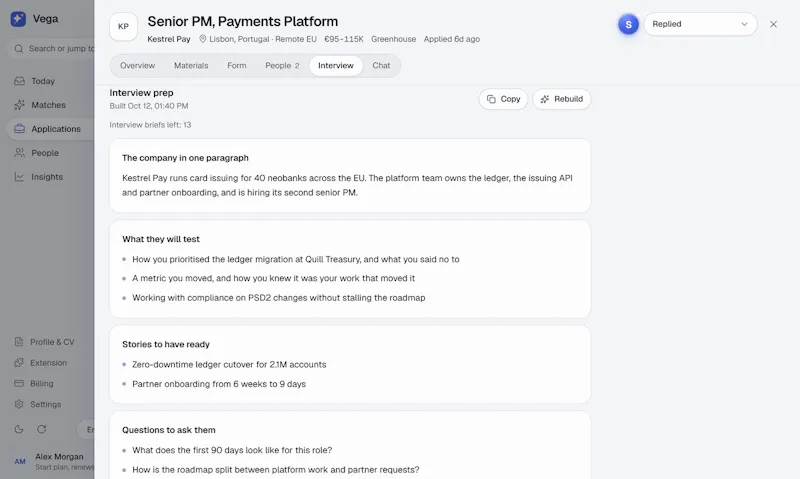Select the Interview tab
The height and width of the screenshot is (479, 800).
click(336, 66)
